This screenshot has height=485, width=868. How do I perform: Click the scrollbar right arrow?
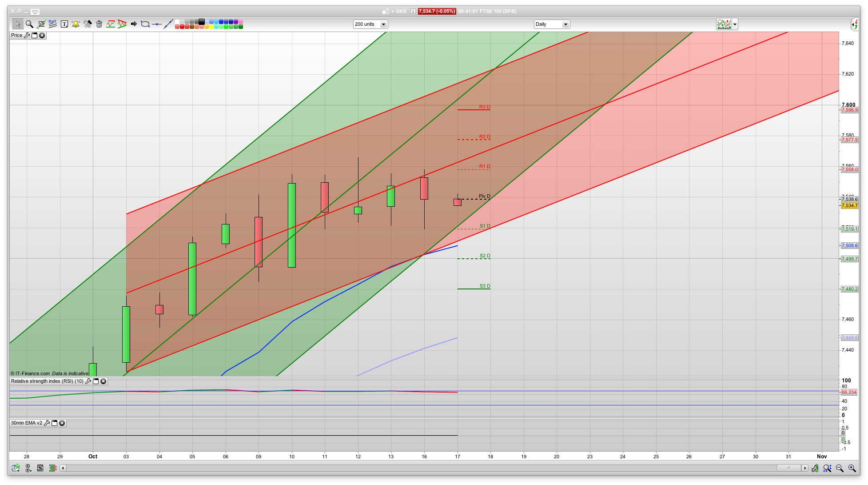805,468
